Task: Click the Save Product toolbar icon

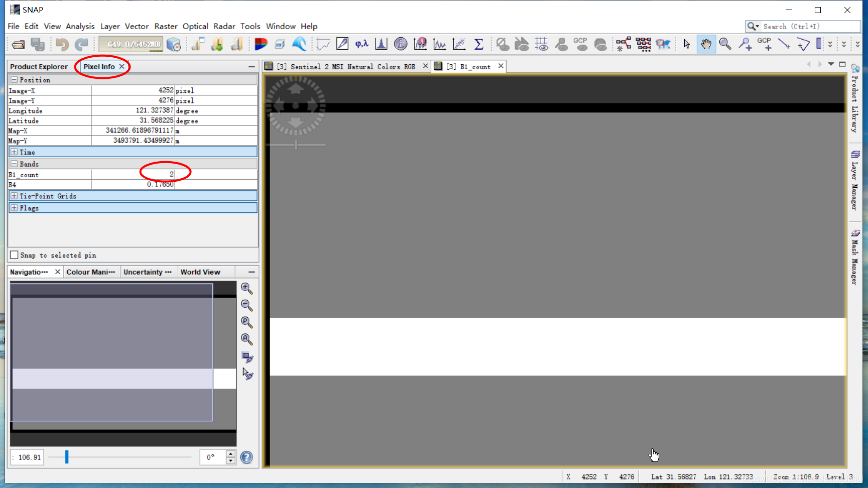Action: tap(38, 45)
